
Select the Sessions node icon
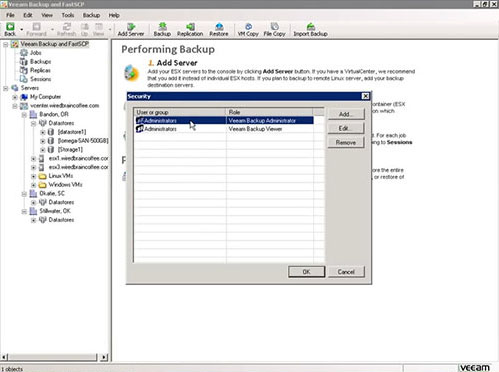tap(24, 79)
